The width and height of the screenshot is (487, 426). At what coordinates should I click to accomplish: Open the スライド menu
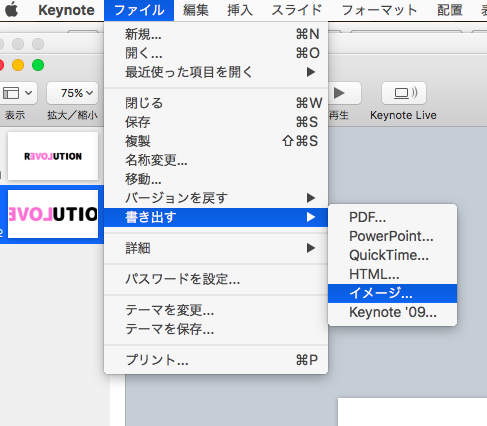(297, 10)
